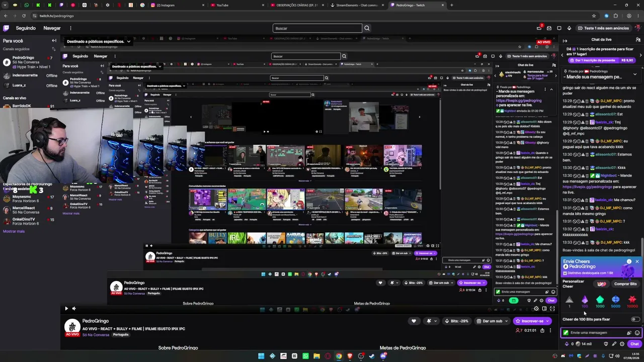This screenshot has height=362, width=644.
Task: Click the purple Chat send button
Action: [x=634, y=344]
